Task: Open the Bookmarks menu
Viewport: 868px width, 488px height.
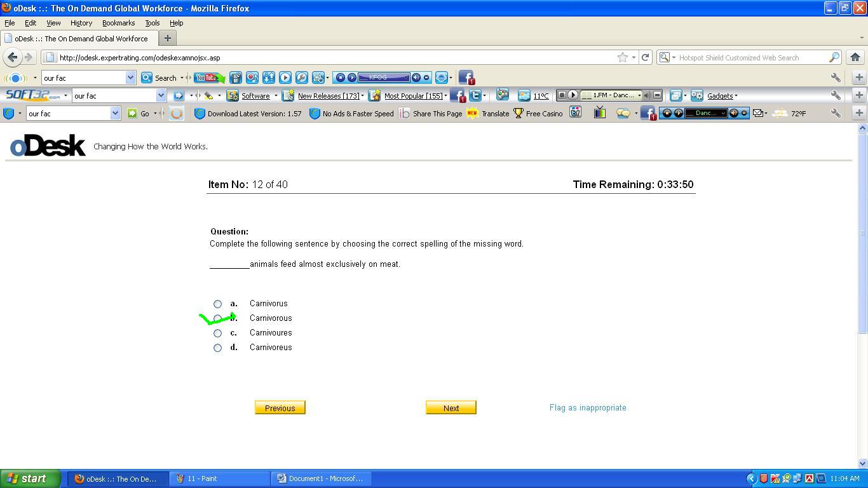Action: click(x=118, y=23)
